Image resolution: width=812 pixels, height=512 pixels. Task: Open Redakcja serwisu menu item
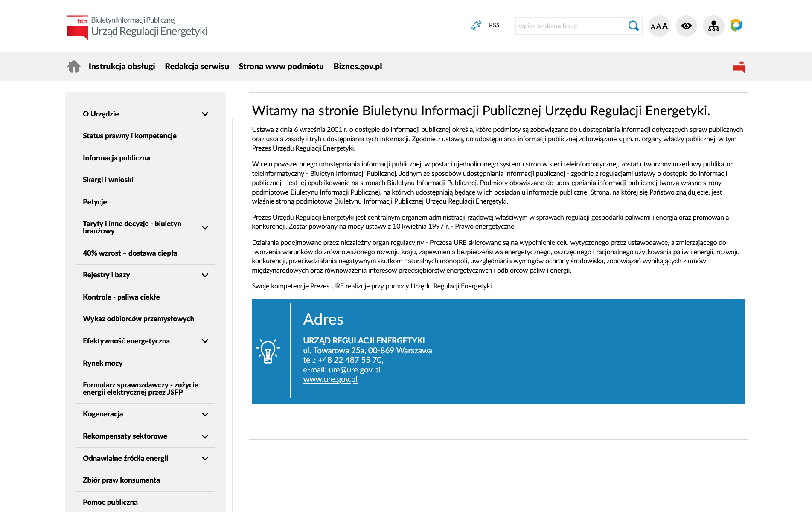(197, 67)
